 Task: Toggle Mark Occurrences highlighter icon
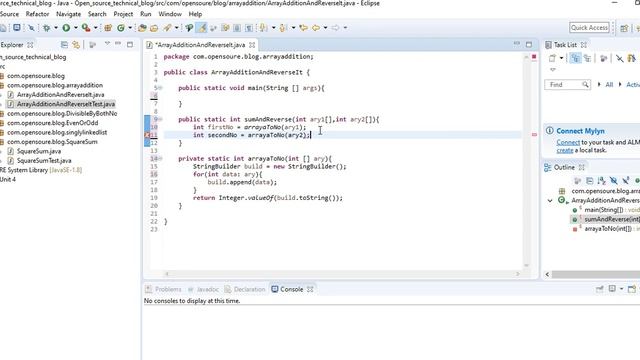click(x=201, y=28)
